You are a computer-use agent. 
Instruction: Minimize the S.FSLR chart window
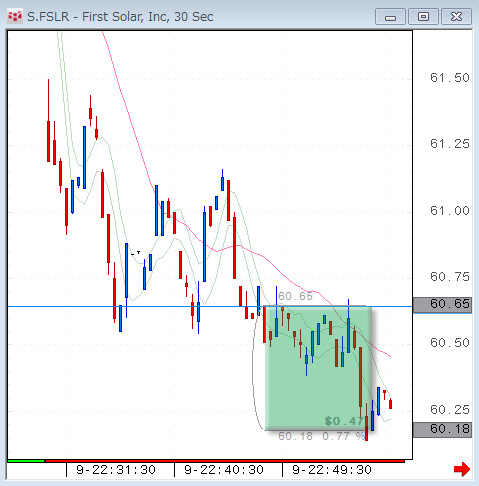coord(390,17)
